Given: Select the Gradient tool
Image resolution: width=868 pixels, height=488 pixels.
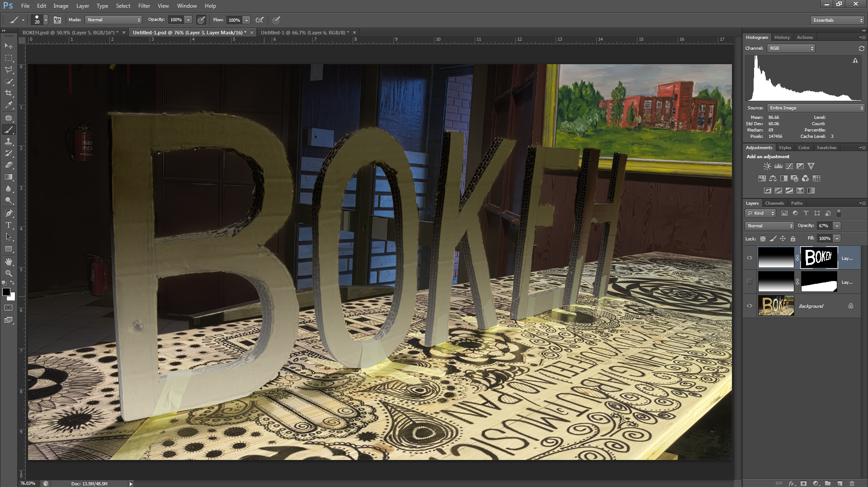Looking at the screenshot, I should tap(9, 177).
